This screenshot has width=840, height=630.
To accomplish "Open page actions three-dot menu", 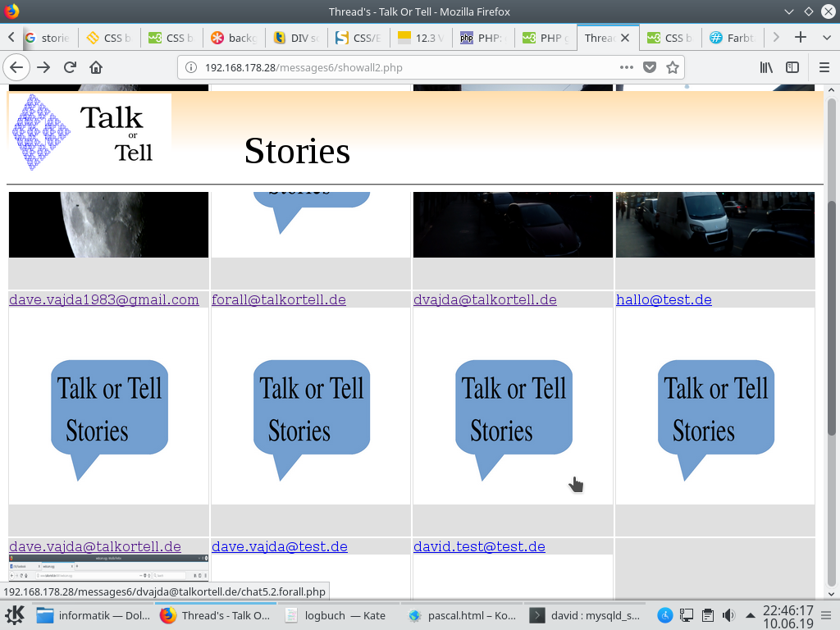I will tap(627, 67).
